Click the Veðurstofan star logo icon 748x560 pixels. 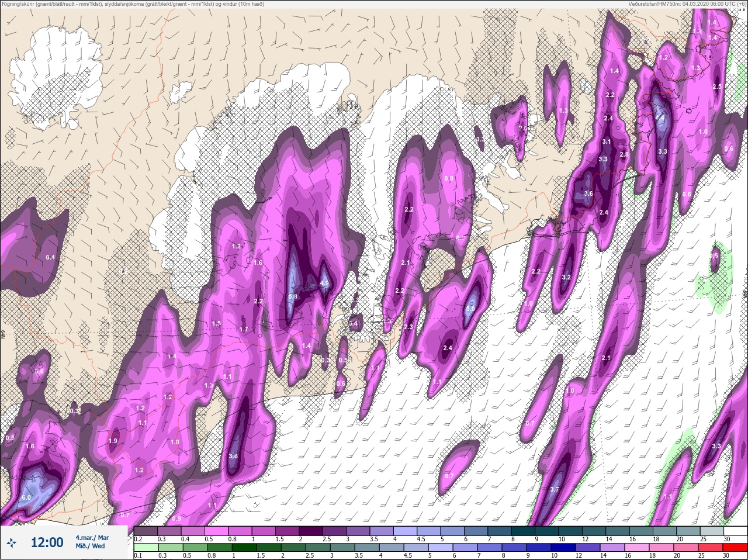[x=11, y=543]
